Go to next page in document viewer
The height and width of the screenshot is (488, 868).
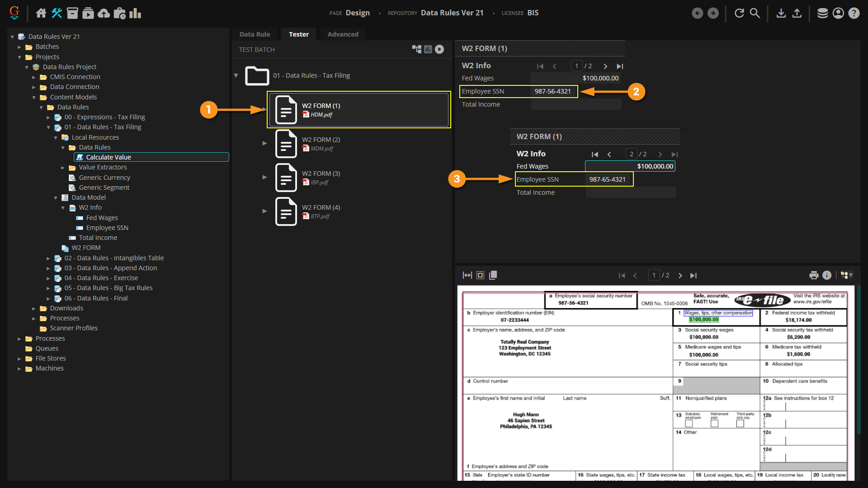(680, 276)
